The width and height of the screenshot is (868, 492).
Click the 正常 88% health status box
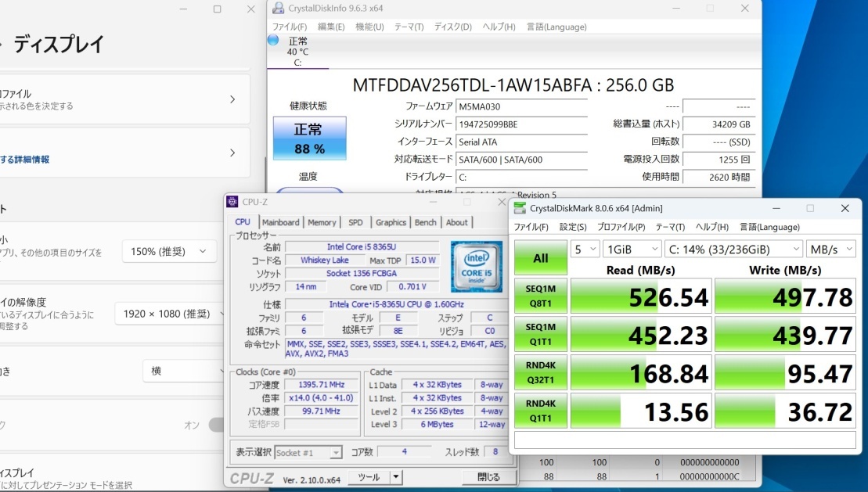pyautogui.click(x=309, y=138)
